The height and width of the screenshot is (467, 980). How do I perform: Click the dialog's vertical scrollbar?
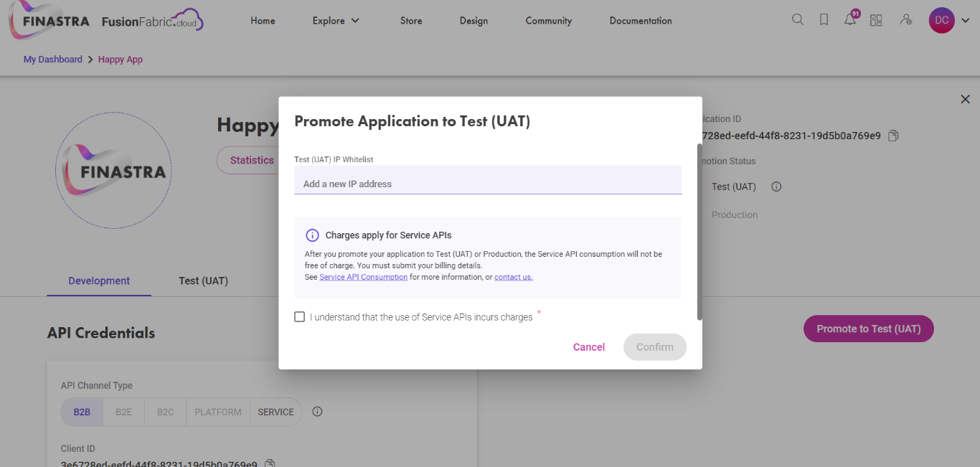pos(699,231)
